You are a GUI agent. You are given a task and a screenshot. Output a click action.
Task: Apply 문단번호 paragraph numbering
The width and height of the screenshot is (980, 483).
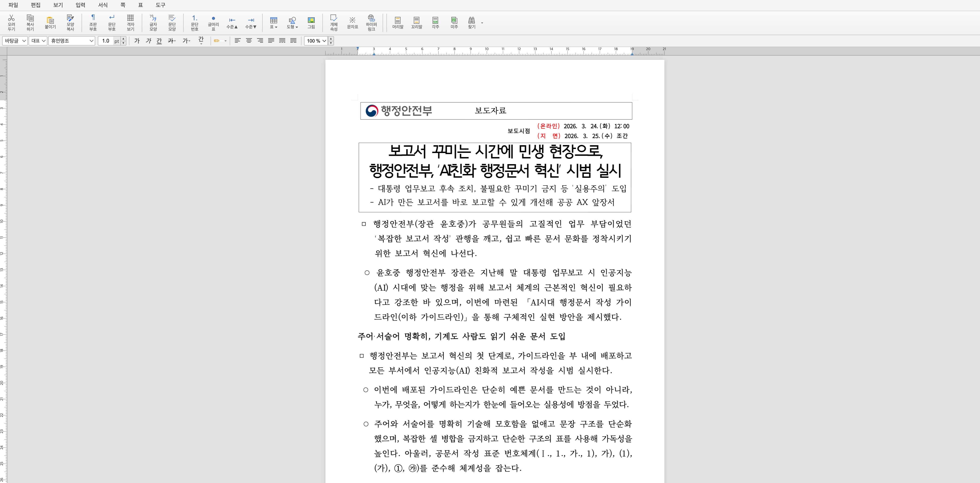click(195, 22)
